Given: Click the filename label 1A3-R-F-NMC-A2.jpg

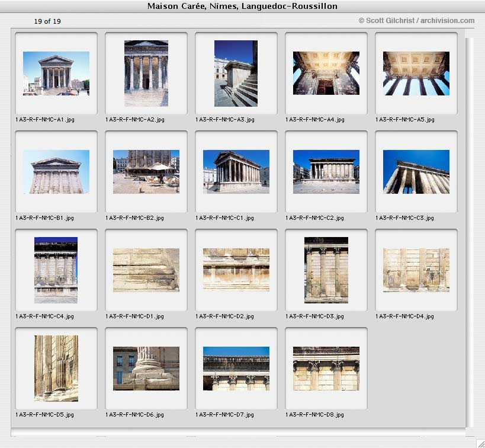Looking at the screenshot, I should (x=135, y=120).
